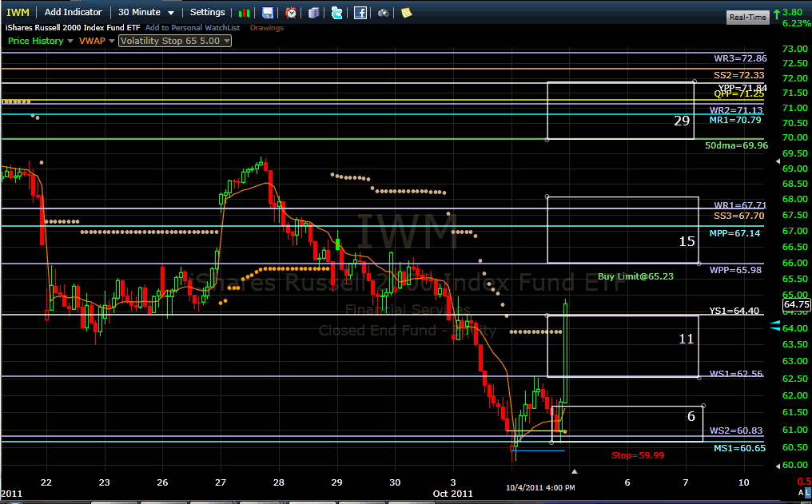812x504 pixels.
Task: Click the gray arrow marker beside 60.00
Action: coord(778,466)
